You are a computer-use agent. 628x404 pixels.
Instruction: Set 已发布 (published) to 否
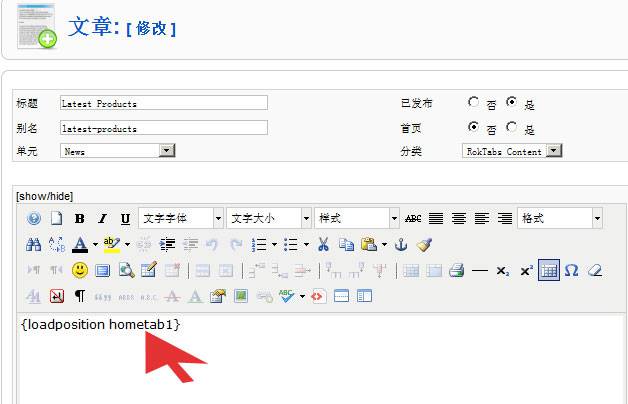(473, 102)
